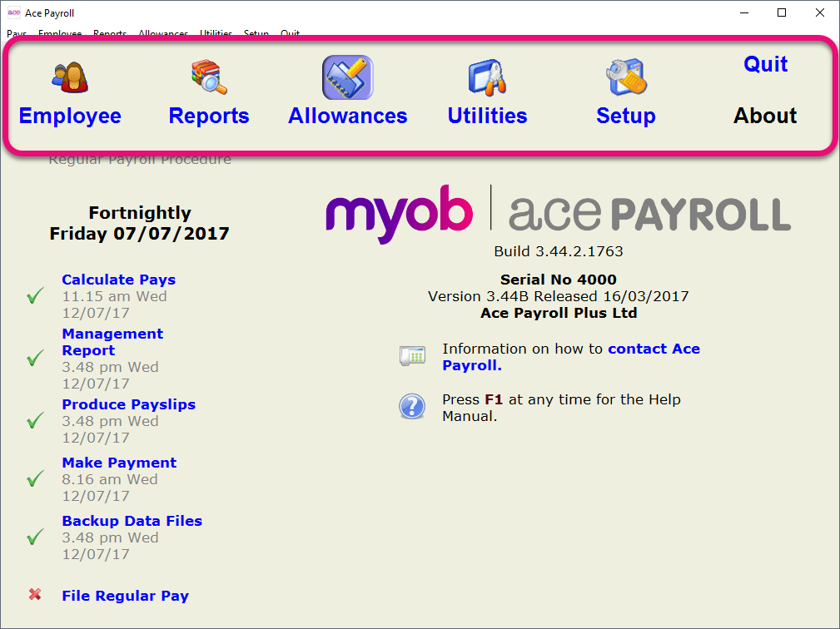Click the myob logo
The width and height of the screenshot is (840, 629).
pyautogui.click(x=399, y=214)
